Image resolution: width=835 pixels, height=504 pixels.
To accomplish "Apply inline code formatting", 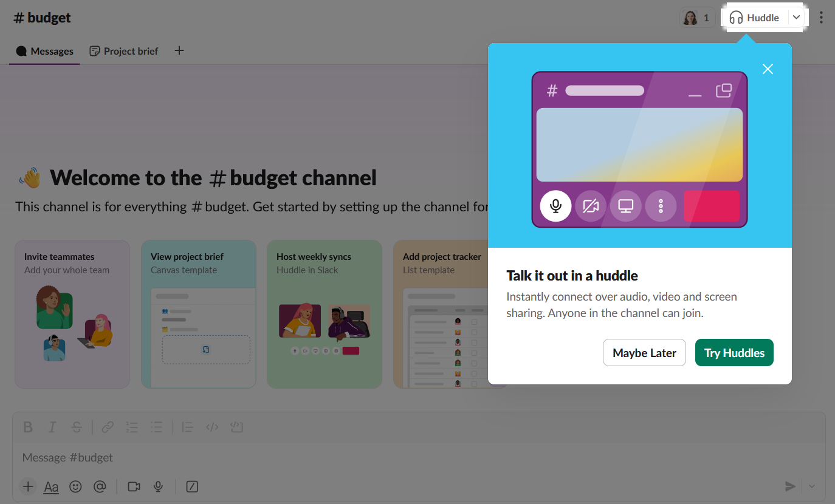I will pos(212,427).
